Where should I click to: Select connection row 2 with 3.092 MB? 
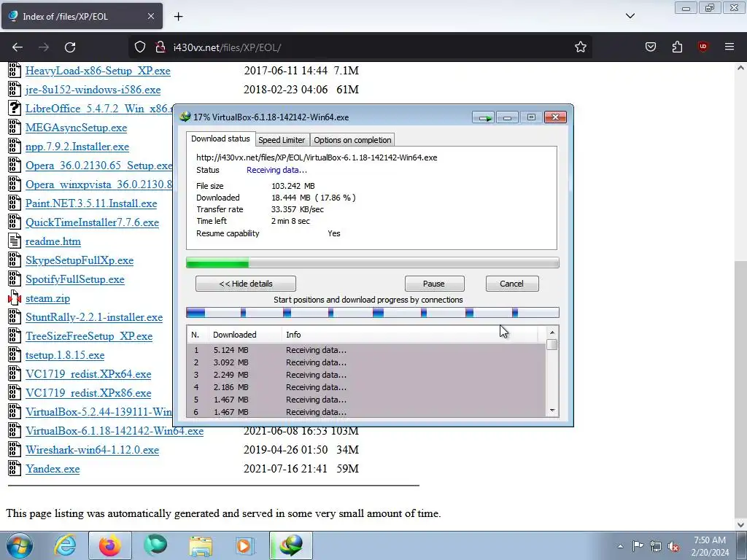click(366, 362)
